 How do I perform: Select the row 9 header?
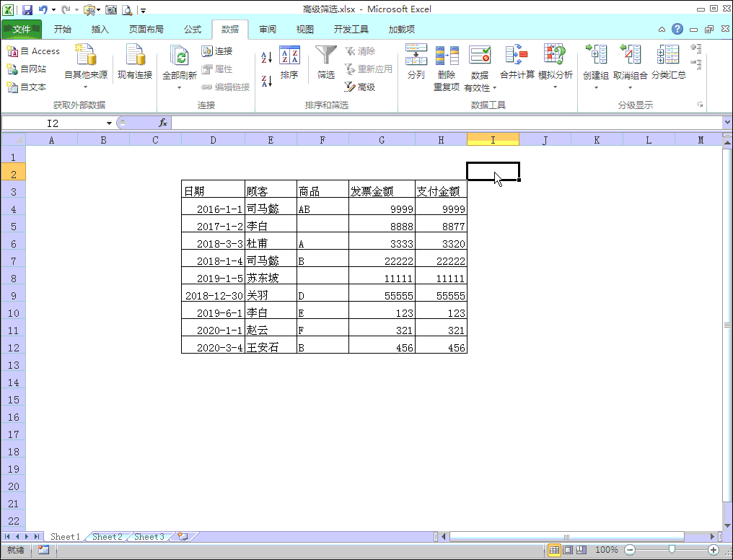[13, 295]
